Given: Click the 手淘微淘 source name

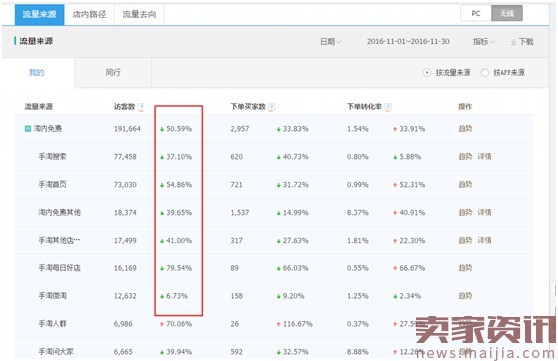Looking at the screenshot, I should coord(52,296).
